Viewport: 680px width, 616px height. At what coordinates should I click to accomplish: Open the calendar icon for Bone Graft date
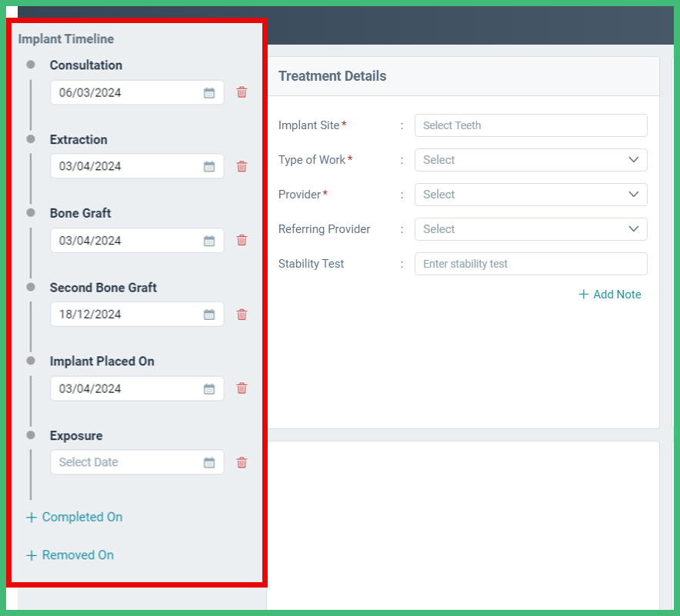pyautogui.click(x=209, y=240)
